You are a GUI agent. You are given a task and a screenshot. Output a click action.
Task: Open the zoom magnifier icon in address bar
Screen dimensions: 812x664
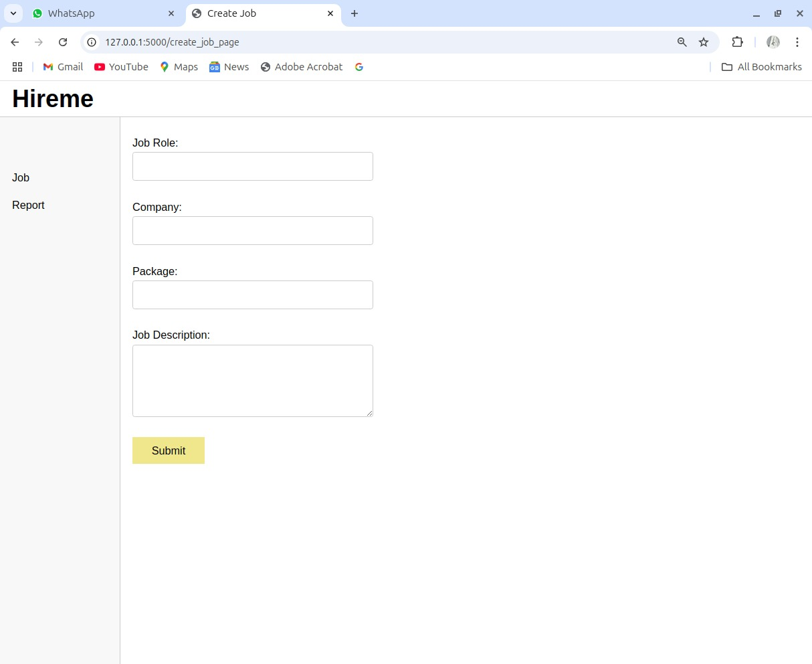click(x=682, y=42)
